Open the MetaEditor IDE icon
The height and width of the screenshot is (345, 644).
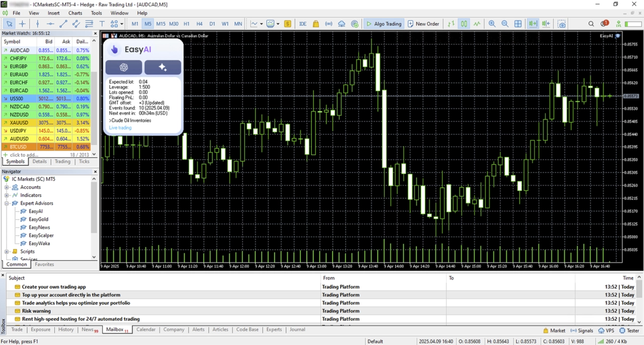pyautogui.click(x=302, y=24)
